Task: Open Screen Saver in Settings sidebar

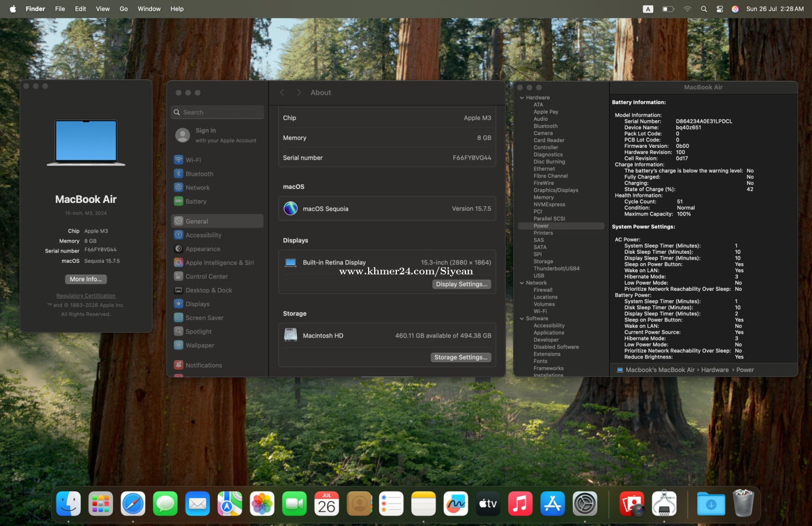Action: (x=217, y=318)
